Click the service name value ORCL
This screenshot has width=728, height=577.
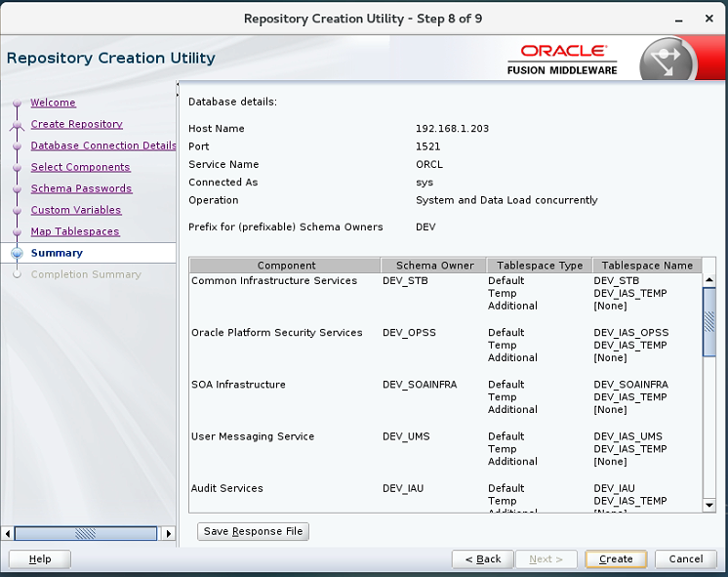pos(429,164)
